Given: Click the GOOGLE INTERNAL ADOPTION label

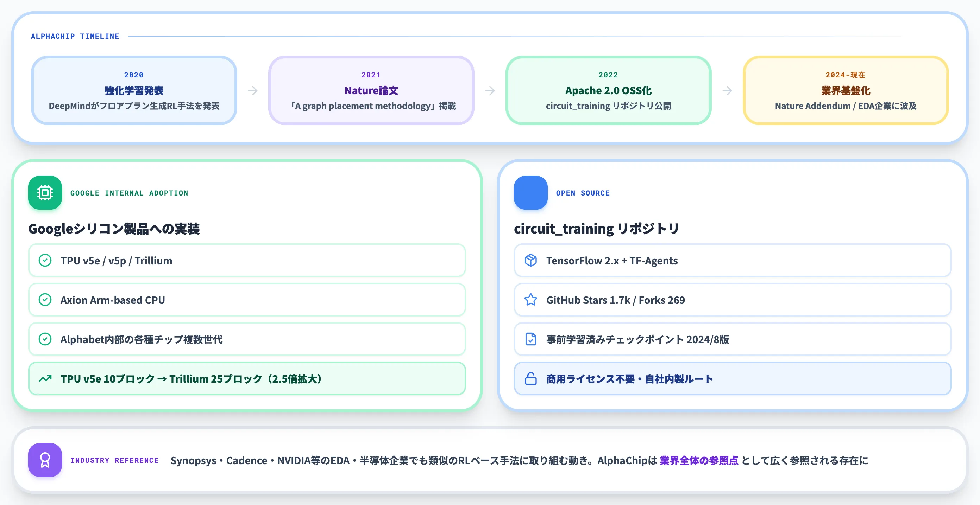Looking at the screenshot, I should tap(129, 193).
